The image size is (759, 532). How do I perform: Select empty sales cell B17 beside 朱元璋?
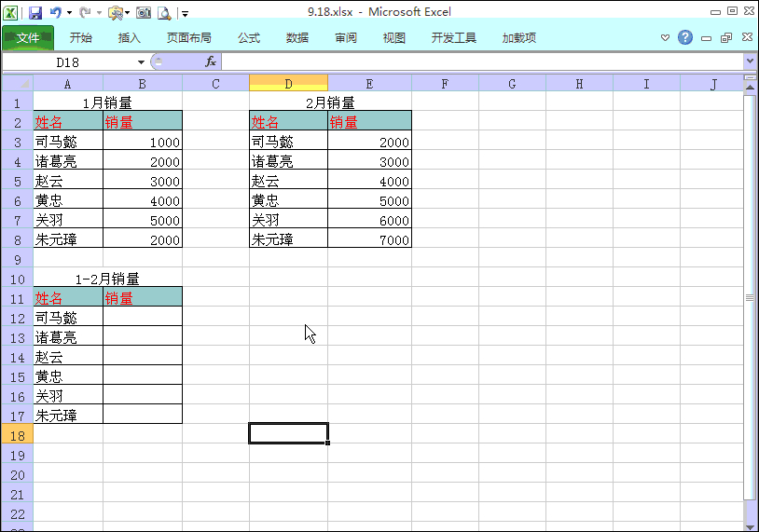point(143,416)
